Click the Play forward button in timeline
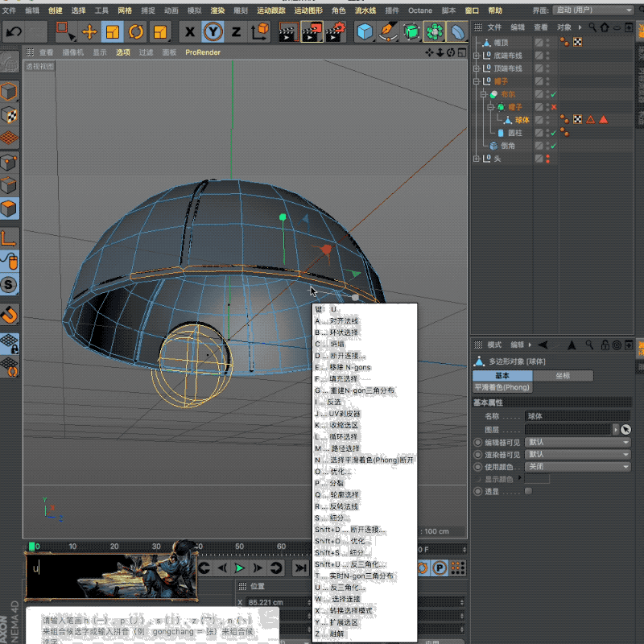Viewport: 644px width, 644px height. coord(239,568)
